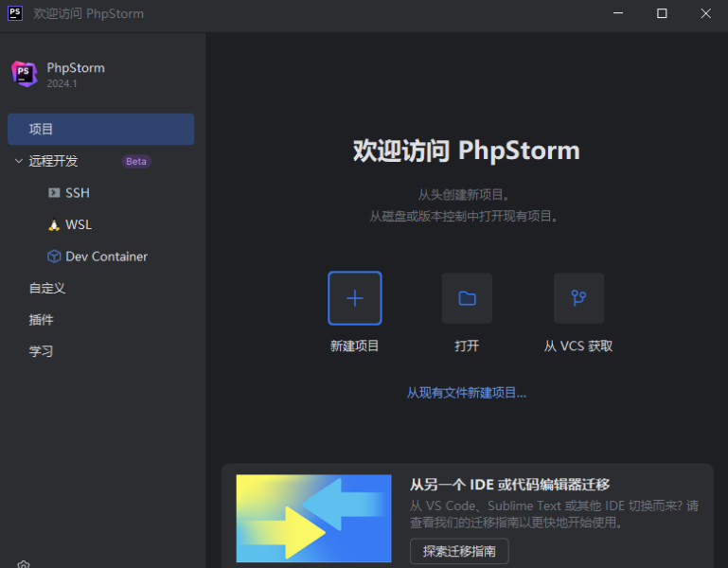This screenshot has height=568, width=728.
Task: Click the 探索迁移指南 button
Action: [x=459, y=551]
